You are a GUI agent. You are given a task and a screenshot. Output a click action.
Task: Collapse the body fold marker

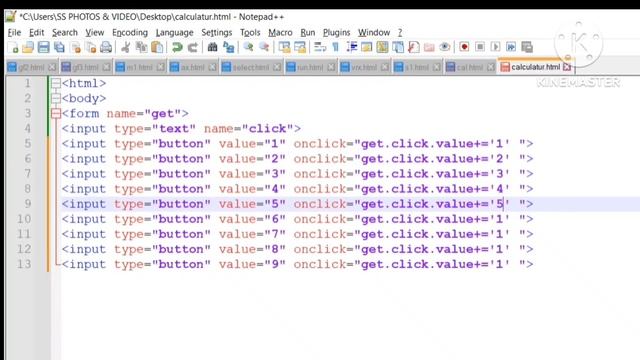56,98
